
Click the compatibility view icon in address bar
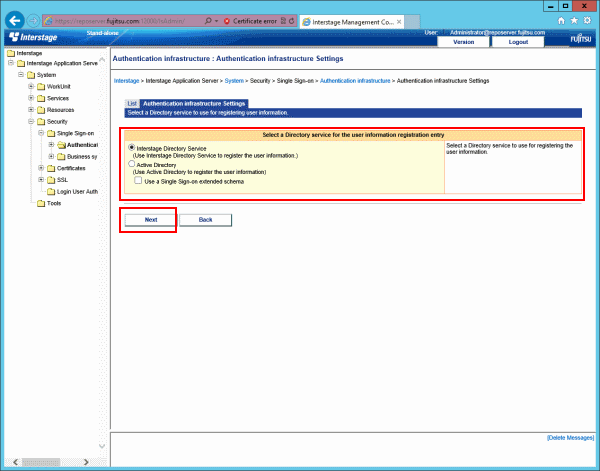(283, 21)
